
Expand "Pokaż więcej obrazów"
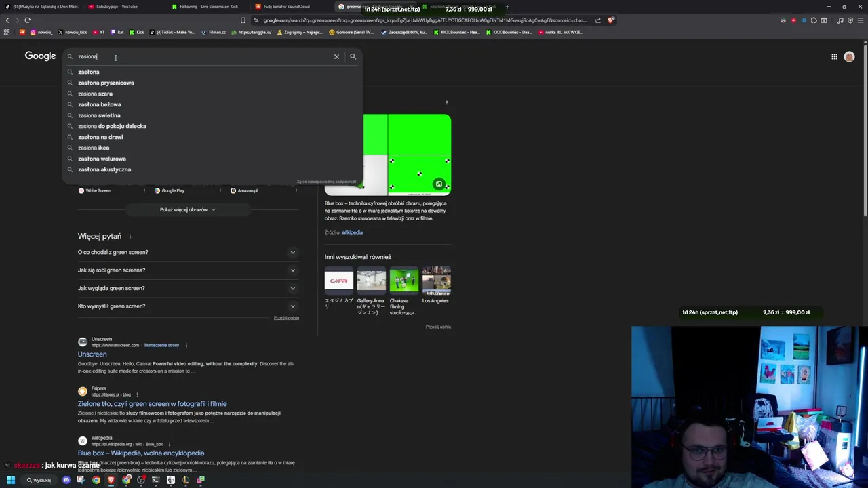pyautogui.click(x=188, y=210)
